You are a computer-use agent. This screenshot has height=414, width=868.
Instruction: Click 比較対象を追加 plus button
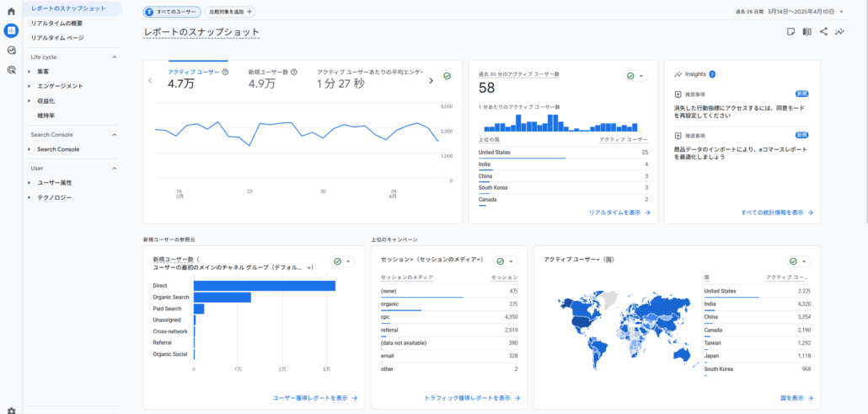(230, 12)
